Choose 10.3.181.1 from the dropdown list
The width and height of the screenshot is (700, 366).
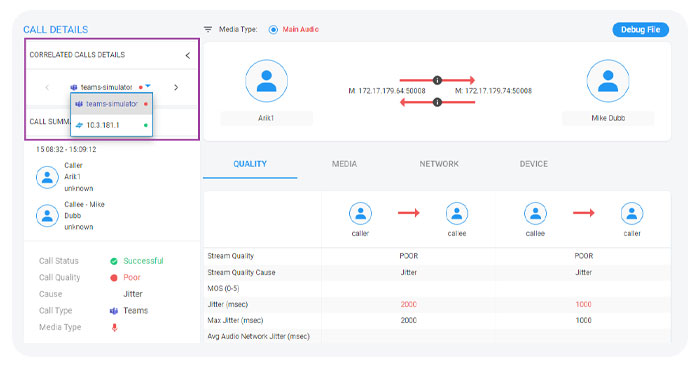coord(112,125)
